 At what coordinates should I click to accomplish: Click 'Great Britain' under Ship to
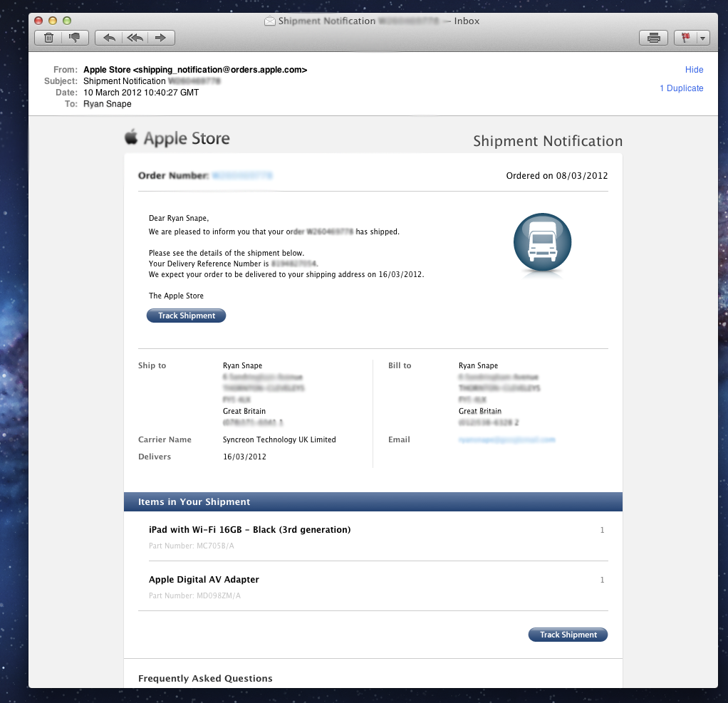click(x=244, y=412)
